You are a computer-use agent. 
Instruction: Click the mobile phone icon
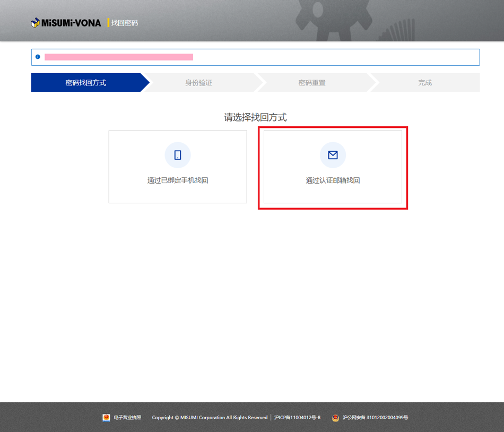(178, 155)
